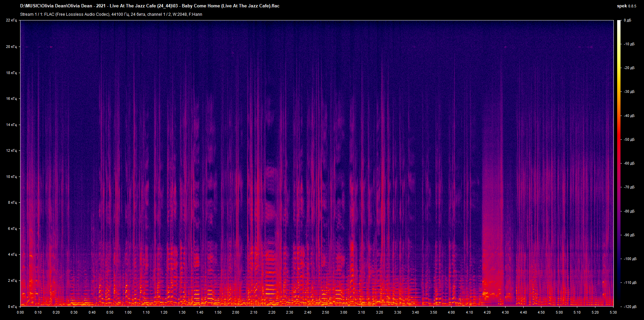Click the '8 кГц' frequency axis label
The height and width of the screenshot is (320, 644).
tap(12, 202)
